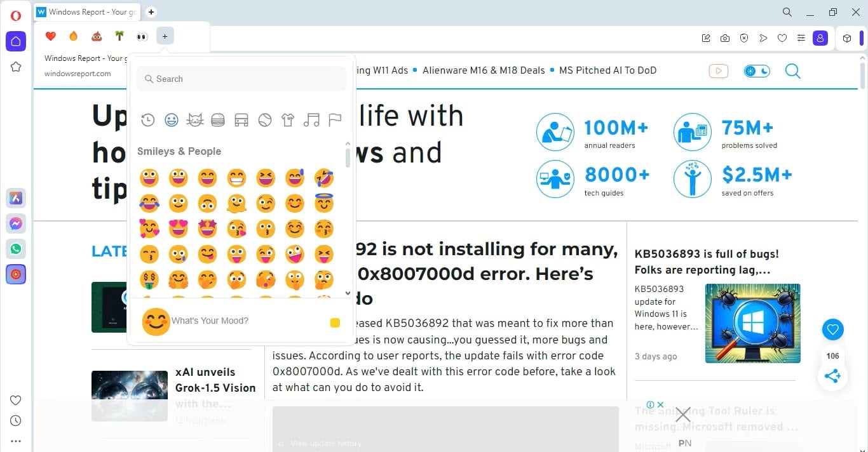Click the emoji list scroll-down arrow
The image size is (868, 452).
pyautogui.click(x=348, y=293)
